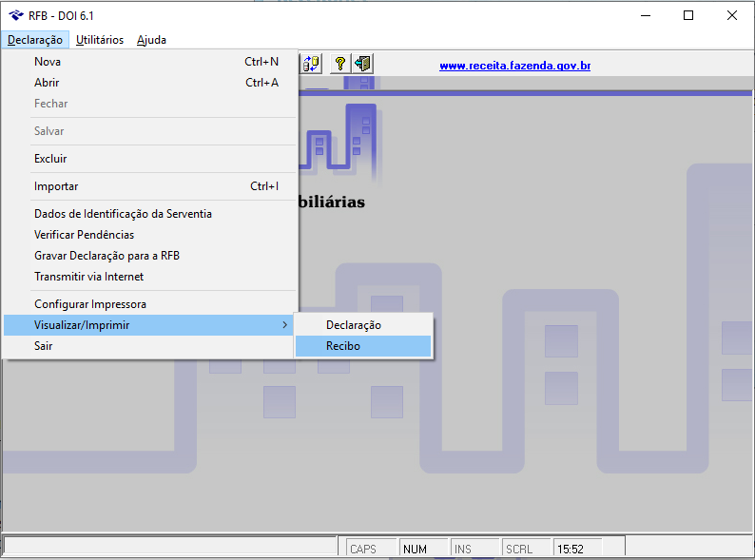Open the Utilitários menu
The height and width of the screenshot is (560, 755).
point(100,40)
